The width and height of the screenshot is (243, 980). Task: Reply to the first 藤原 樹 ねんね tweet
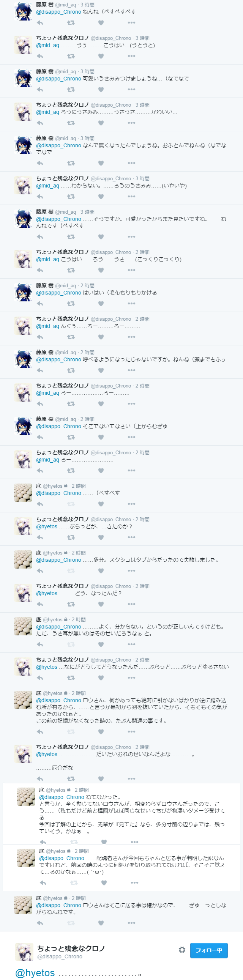[40, 23]
